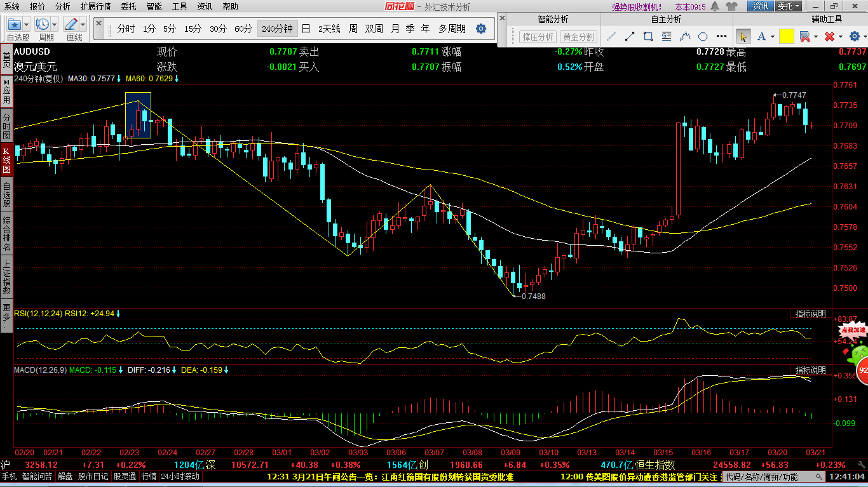Select the wave zigzag drawing tool
This screenshot has width=868, height=487.
pos(685,36)
